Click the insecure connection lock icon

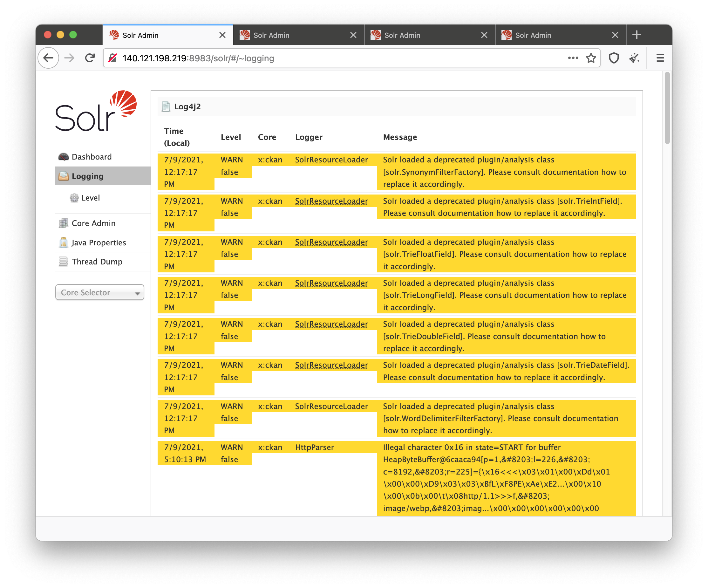tap(112, 58)
